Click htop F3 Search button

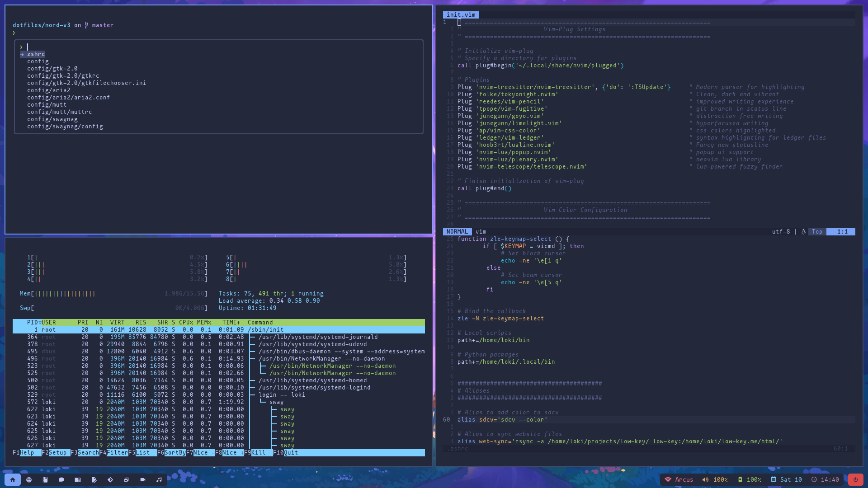coord(85,453)
